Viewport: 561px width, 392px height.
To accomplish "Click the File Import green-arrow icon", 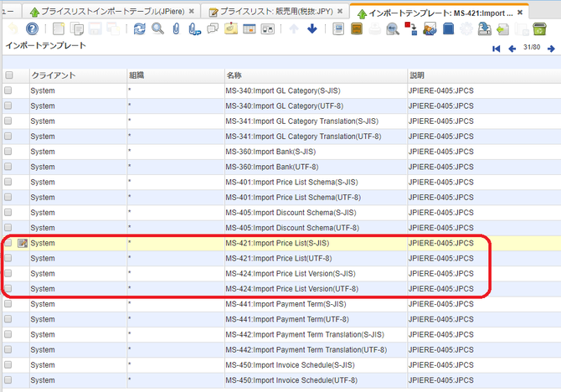I will 502,29.
